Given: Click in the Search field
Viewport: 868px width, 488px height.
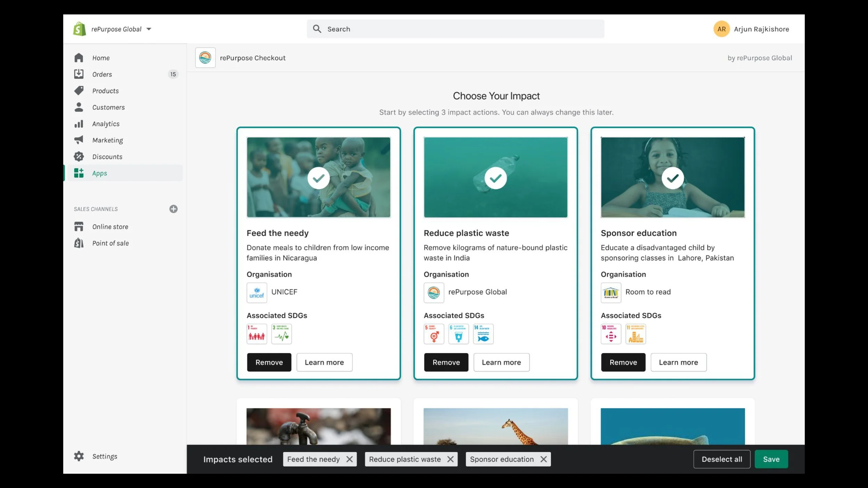Looking at the screenshot, I should [x=455, y=29].
